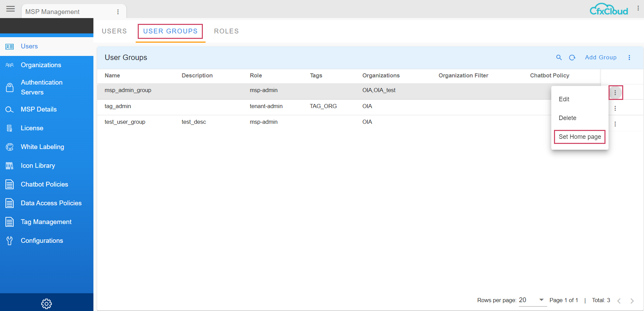Refresh the User Groups list
The height and width of the screenshot is (311, 644).
click(572, 57)
